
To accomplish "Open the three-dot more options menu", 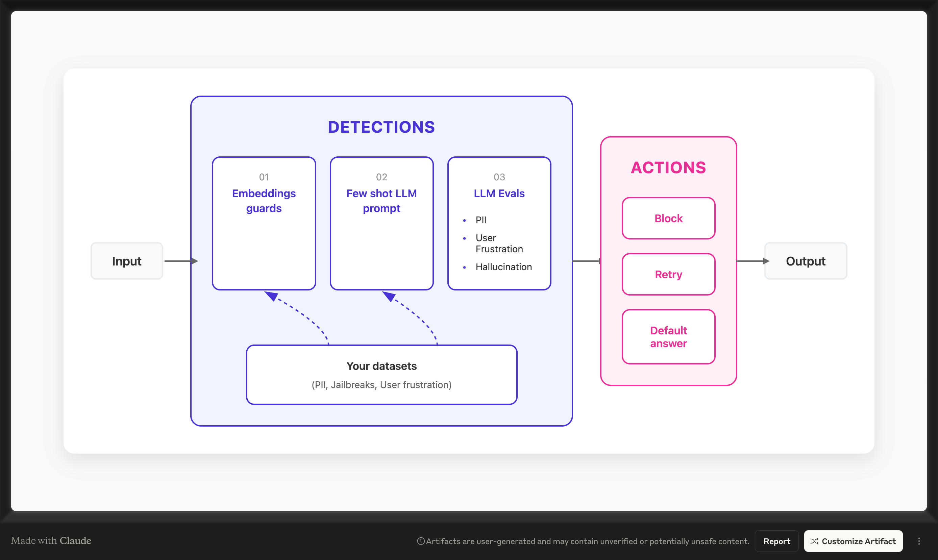I will click(919, 541).
